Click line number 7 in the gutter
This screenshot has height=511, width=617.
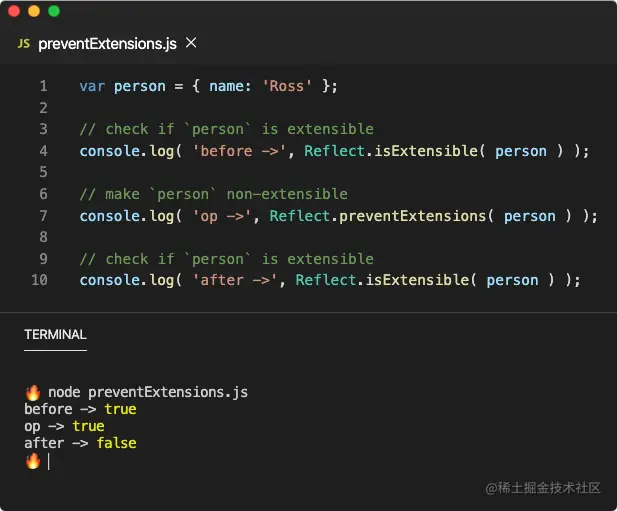(x=43, y=216)
